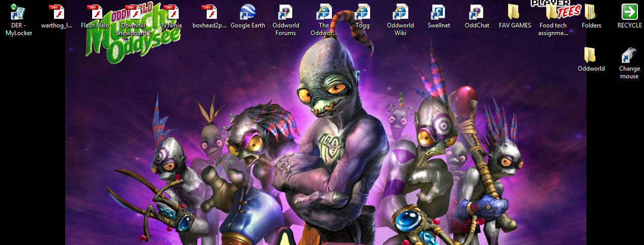Click the Oddworld Wiki shortcut
Image resolution: width=644 pixels, height=245 pixels.
click(x=400, y=12)
